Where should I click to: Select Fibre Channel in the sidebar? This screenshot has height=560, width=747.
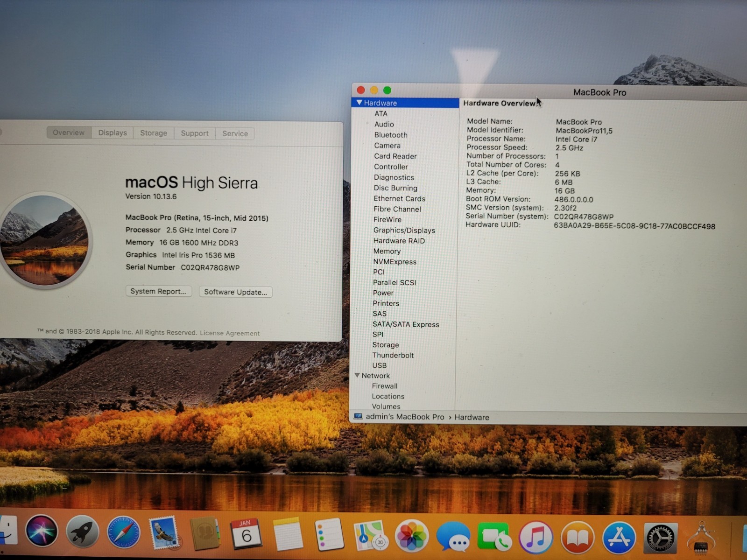point(397,209)
